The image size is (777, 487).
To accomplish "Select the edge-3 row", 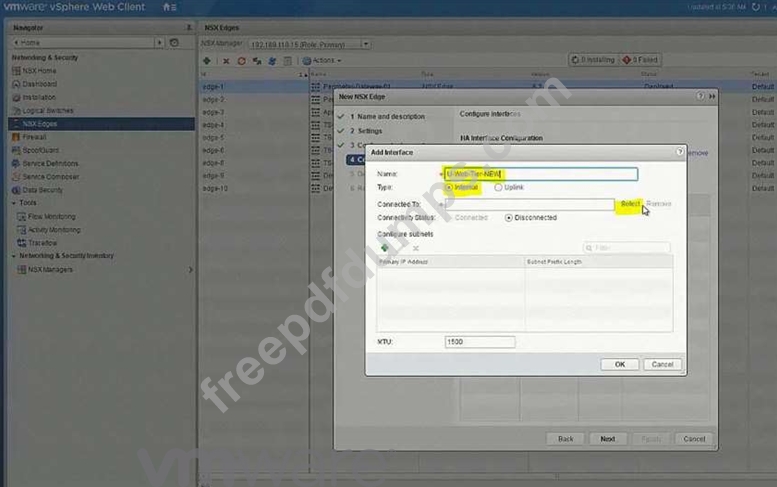I will [x=254, y=112].
